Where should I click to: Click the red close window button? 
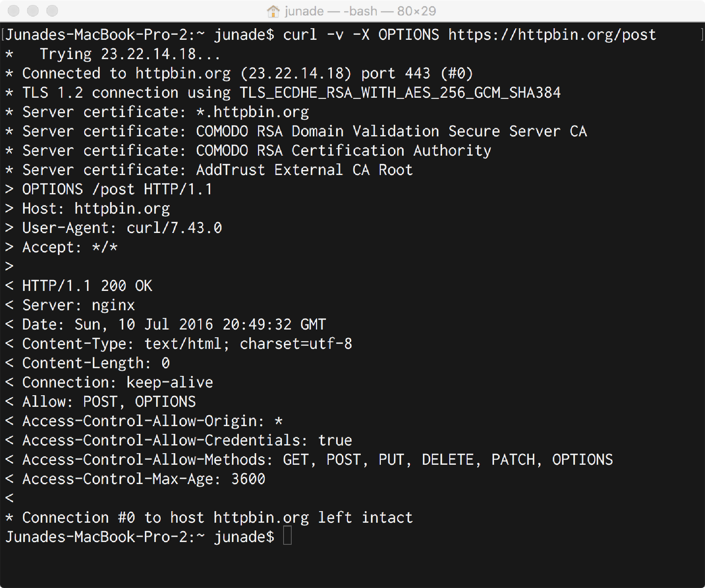pos(14,11)
